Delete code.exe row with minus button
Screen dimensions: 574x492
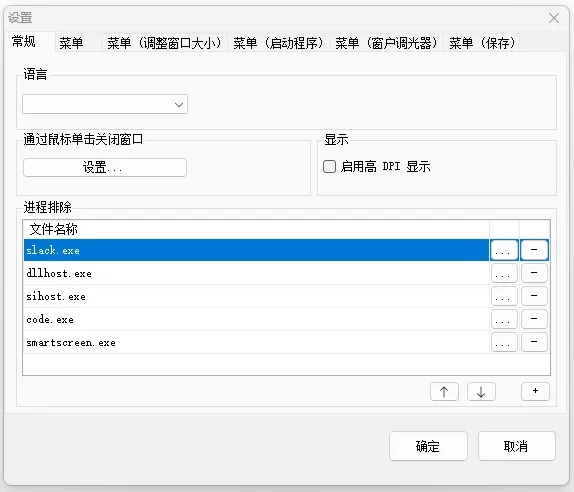[534, 319]
